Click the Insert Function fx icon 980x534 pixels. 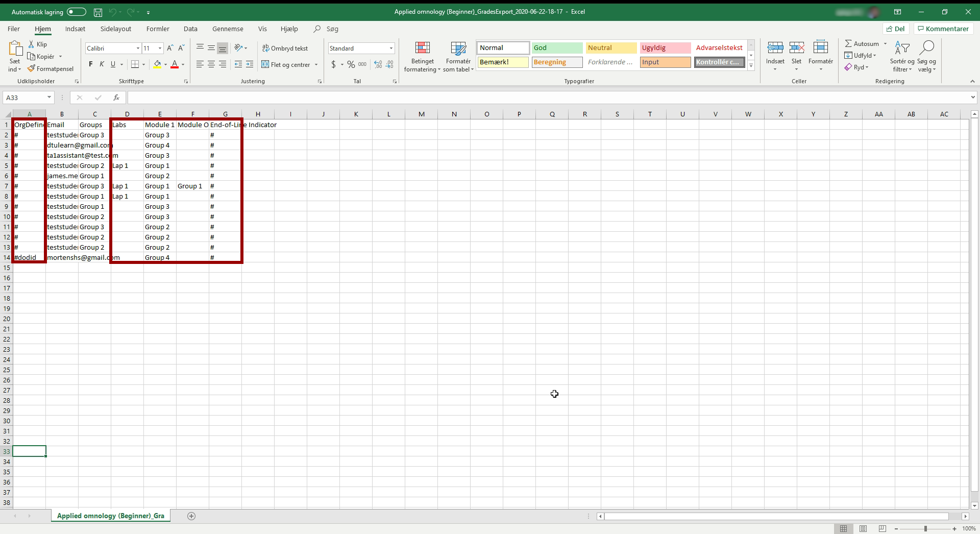[x=116, y=98]
